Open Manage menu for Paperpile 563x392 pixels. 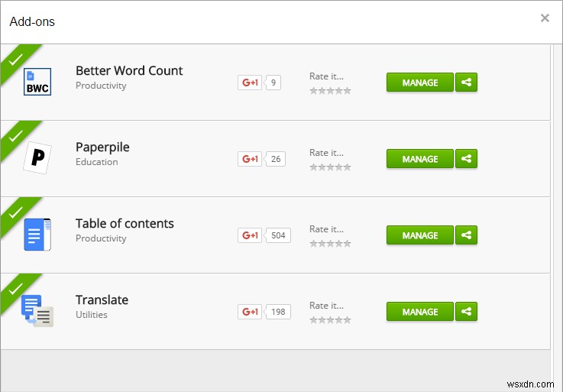(419, 159)
